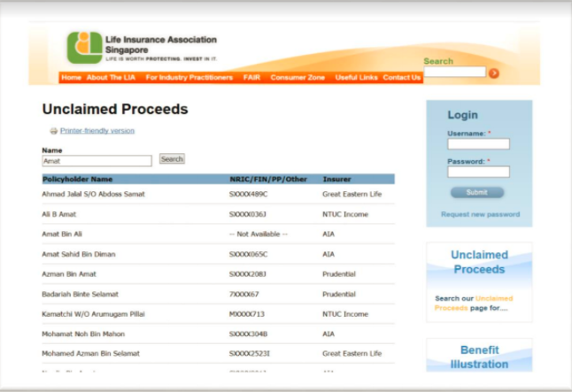This screenshot has height=392, width=572.
Task: Open About The LIA menu
Action: 111,78
